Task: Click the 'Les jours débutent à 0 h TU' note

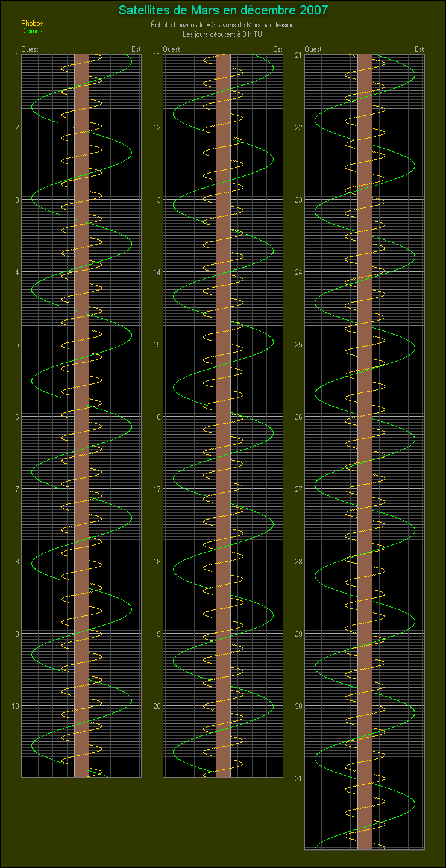Action: coord(223,34)
